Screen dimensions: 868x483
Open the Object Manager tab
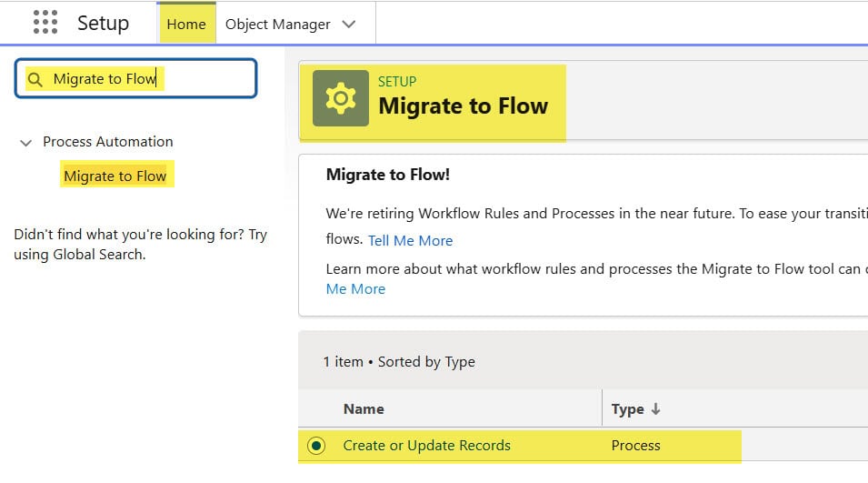click(278, 25)
